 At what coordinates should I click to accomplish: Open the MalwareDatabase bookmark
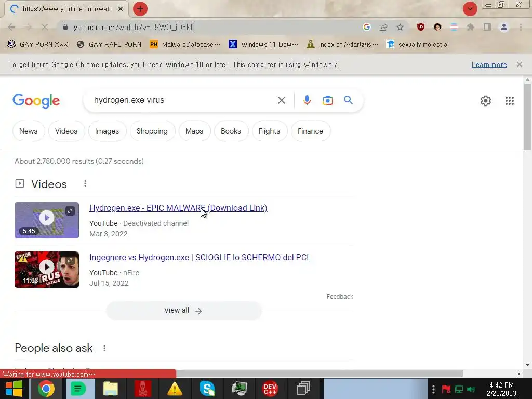tap(185, 45)
